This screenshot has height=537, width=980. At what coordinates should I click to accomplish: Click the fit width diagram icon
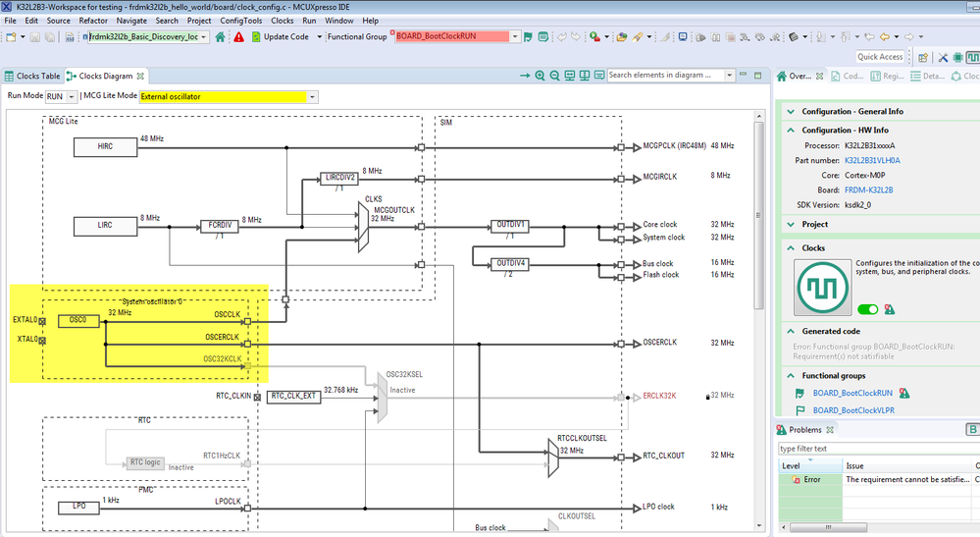[569, 76]
